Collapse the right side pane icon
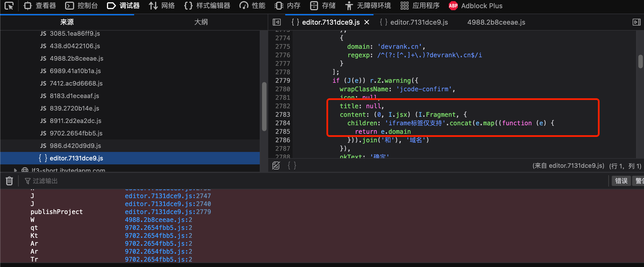 click(x=637, y=22)
